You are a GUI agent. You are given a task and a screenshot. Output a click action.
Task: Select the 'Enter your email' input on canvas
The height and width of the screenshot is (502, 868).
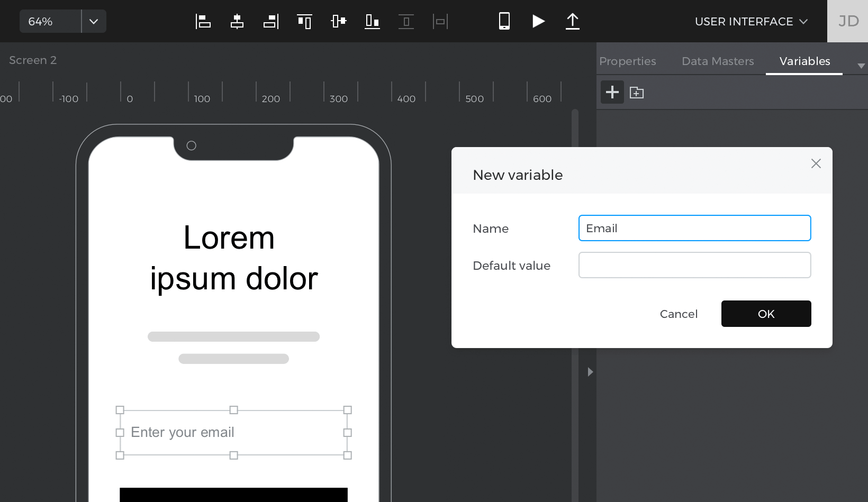click(x=233, y=433)
